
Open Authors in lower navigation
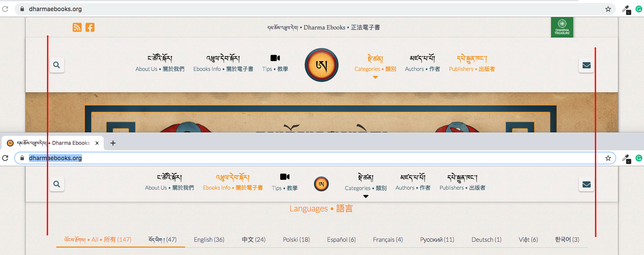[413, 182]
